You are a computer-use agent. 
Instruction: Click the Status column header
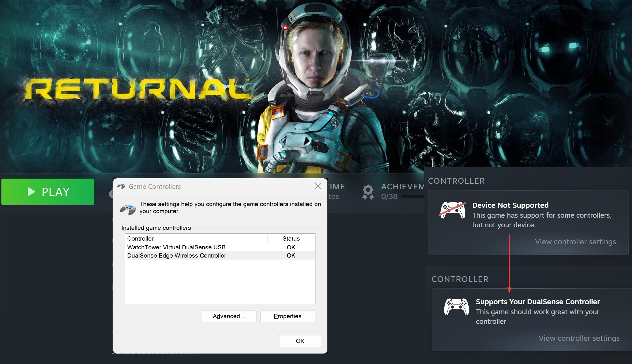pos(291,238)
